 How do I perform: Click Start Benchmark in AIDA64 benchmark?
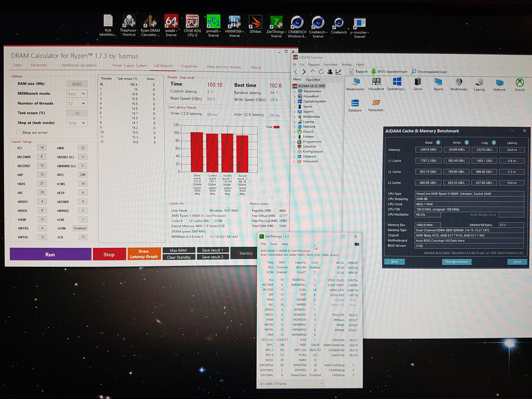point(456,262)
